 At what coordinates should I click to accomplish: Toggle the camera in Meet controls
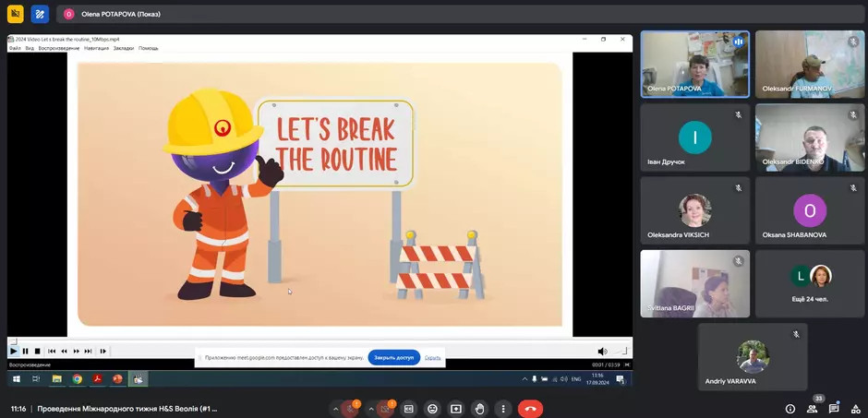[386, 409]
